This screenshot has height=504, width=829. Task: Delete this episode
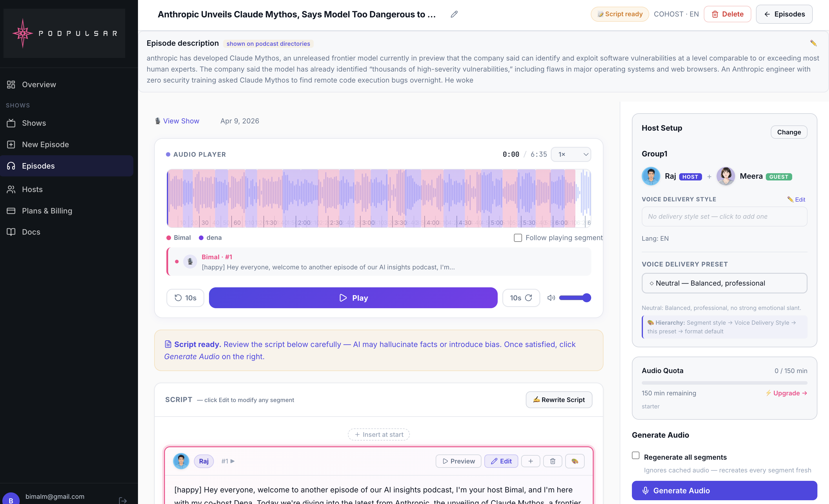click(x=727, y=14)
